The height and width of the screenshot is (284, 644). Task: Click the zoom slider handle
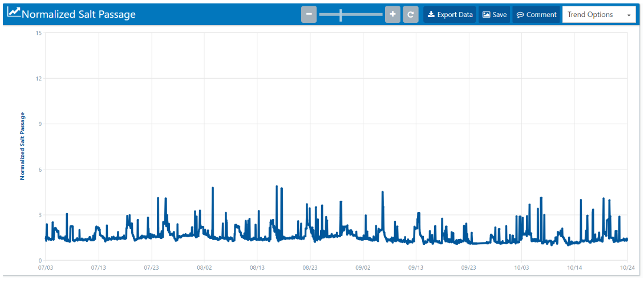click(x=341, y=15)
